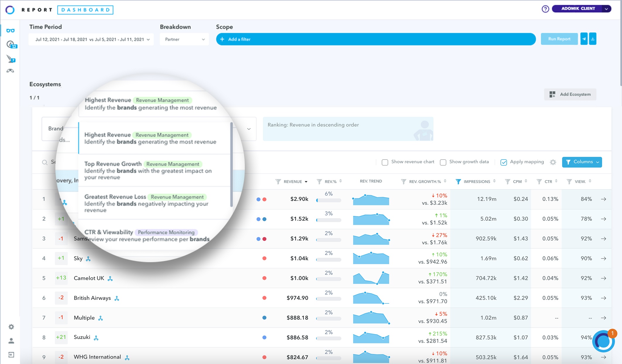Toggle sort on CPM column

coord(526,181)
